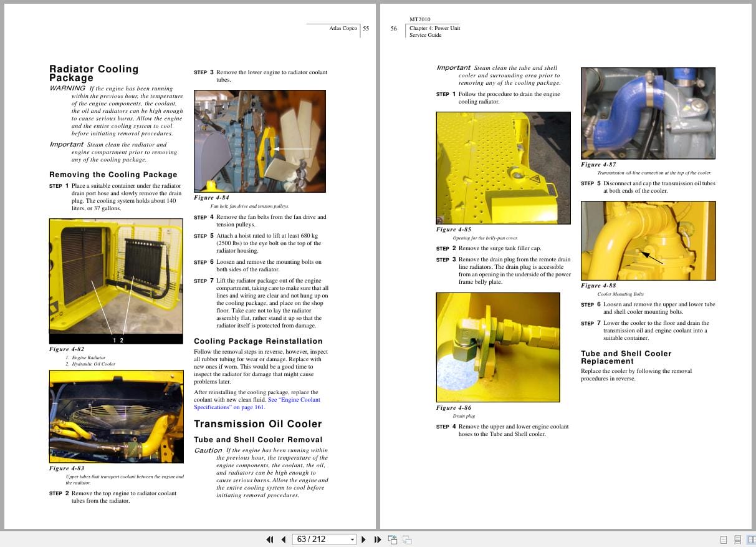Click page number 55 in the left header
Viewport: 756px width, 547px height.
(x=366, y=28)
